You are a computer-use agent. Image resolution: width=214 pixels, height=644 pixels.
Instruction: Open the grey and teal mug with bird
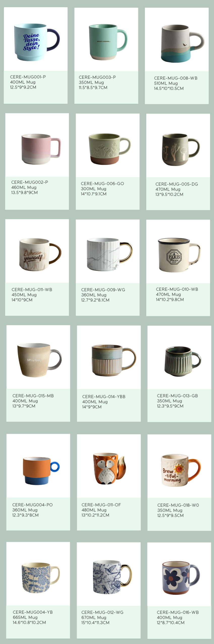click(182, 44)
